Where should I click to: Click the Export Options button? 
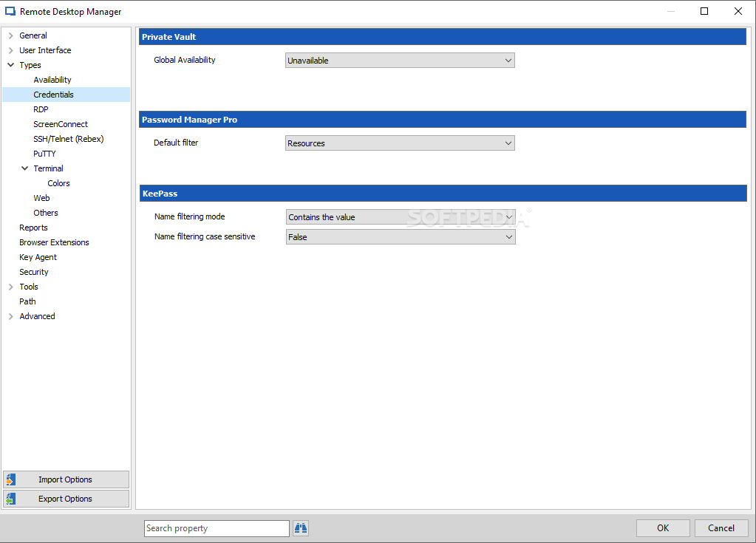pos(66,499)
